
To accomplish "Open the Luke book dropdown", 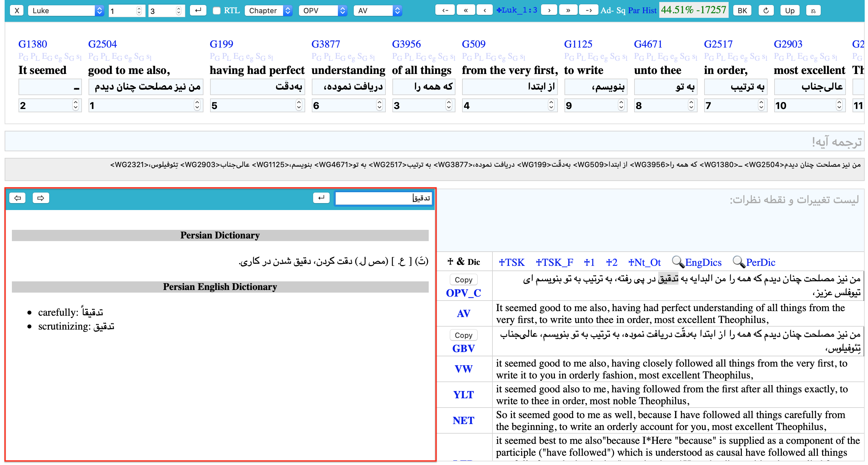I will [x=66, y=11].
